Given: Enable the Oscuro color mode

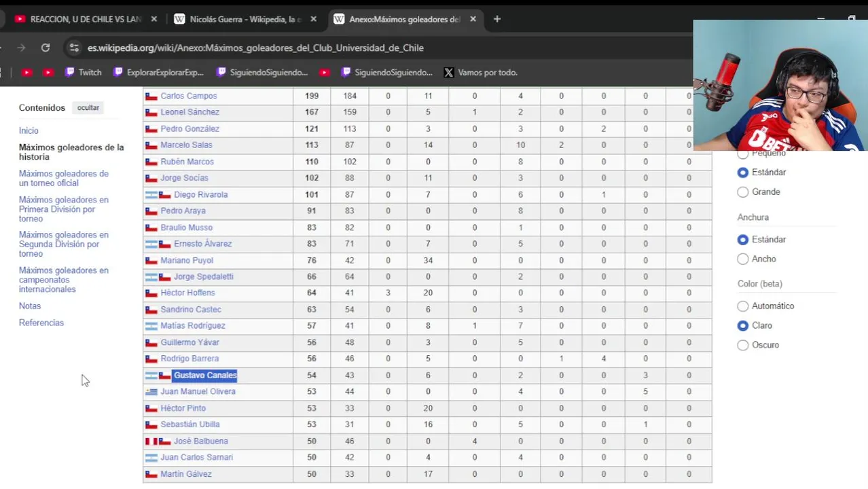Looking at the screenshot, I should [743, 345].
